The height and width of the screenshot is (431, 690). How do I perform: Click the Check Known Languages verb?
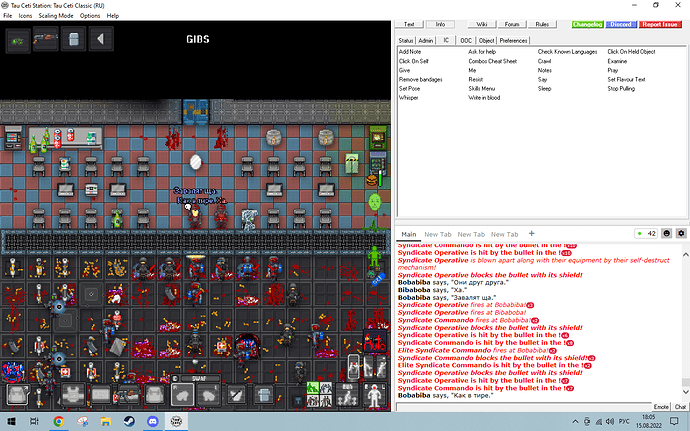point(567,52)
